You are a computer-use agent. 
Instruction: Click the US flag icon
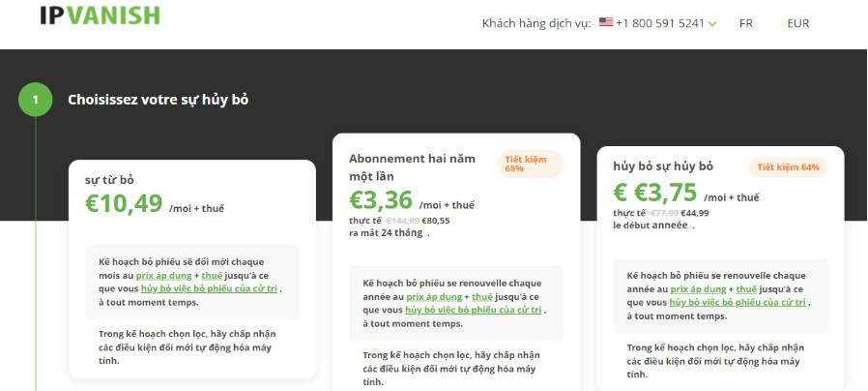(x=606, y=22)
